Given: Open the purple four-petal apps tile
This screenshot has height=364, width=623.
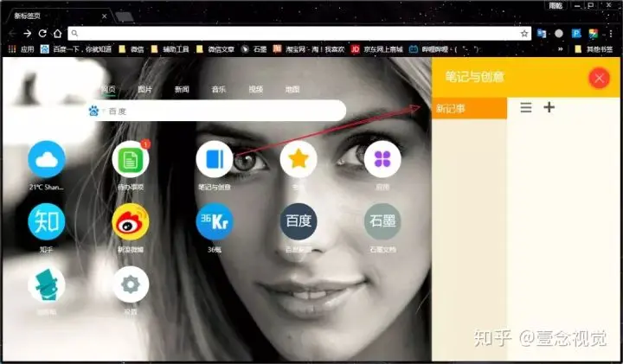Looking at the screenshot, I should point(382,159).
